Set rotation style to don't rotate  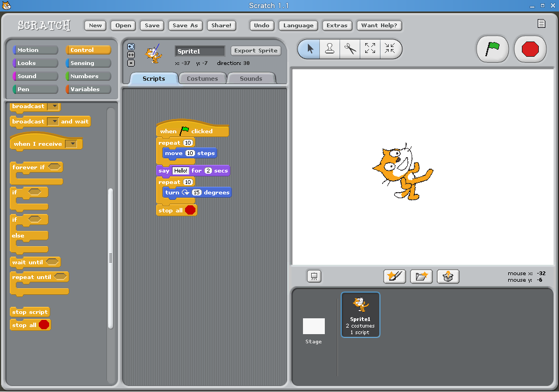coord(131,63)
